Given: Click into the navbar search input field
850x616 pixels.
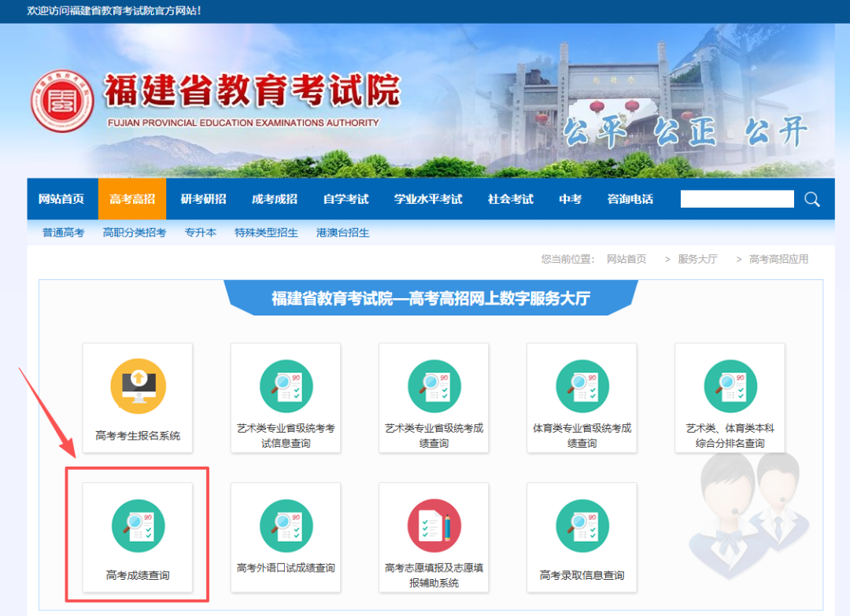Looking at the screenshot, I should [737, 199].
